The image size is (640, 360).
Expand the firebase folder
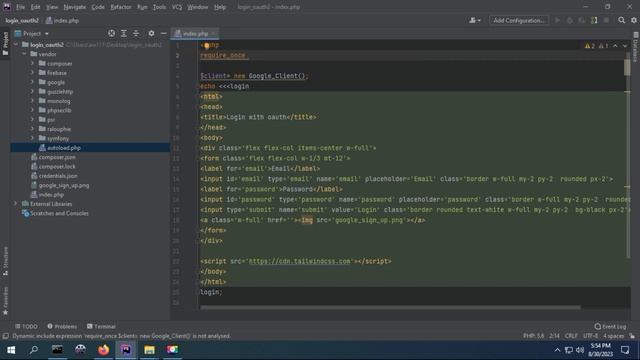pyautogui.click(x=33, y=73)
